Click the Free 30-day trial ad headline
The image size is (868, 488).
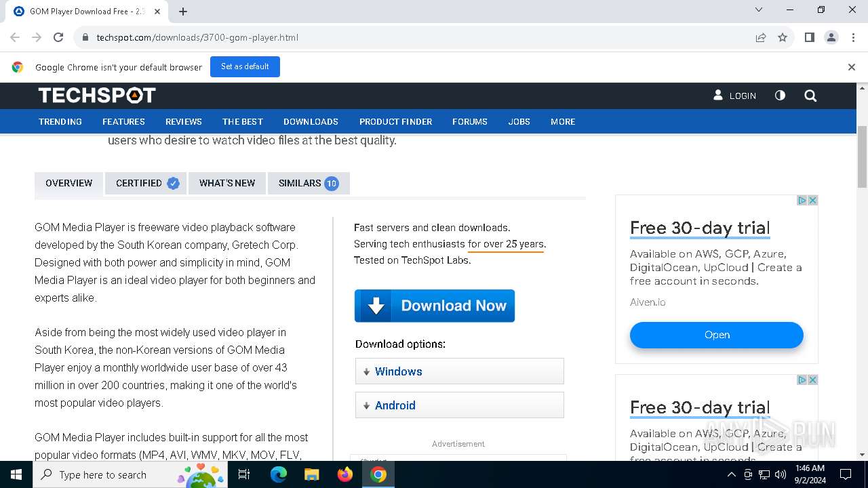coord(700,228)
